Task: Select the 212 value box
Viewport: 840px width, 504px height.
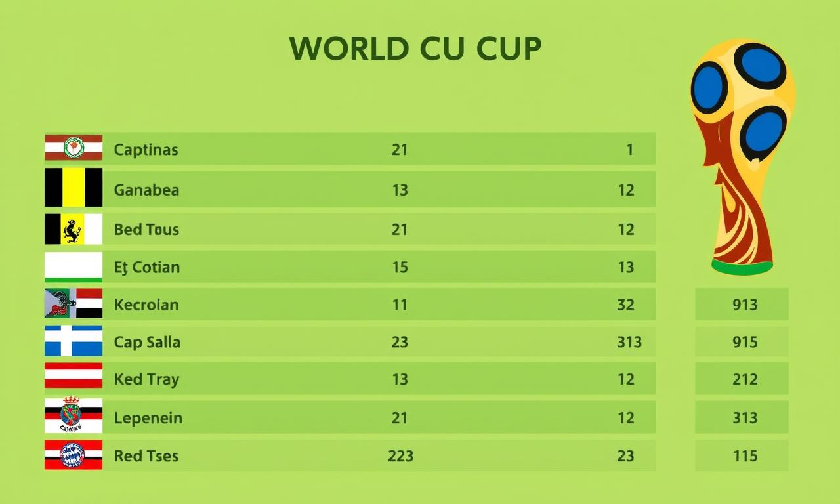Action: tap(742, 379)
